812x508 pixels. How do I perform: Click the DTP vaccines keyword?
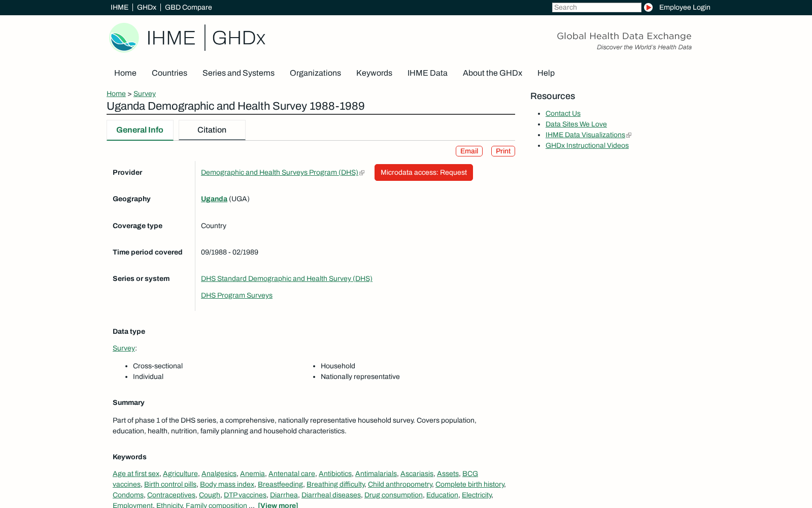coord(245,495)
